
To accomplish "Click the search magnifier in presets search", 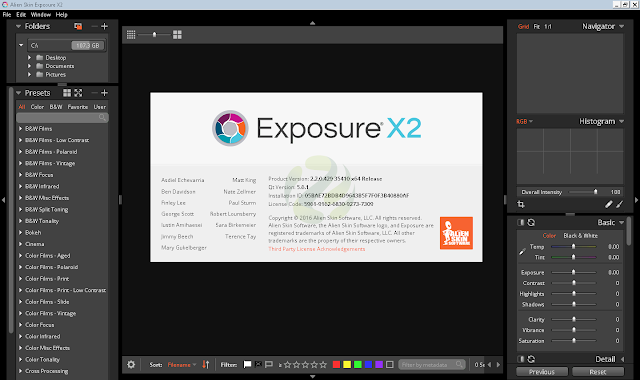I will click(102, 118).
